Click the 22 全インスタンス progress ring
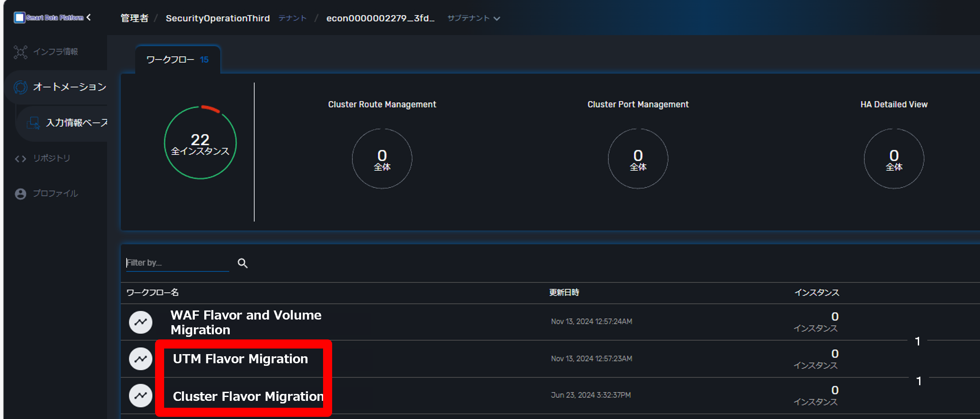The width and height of the screenshot is (980, 419). point(200,143)
